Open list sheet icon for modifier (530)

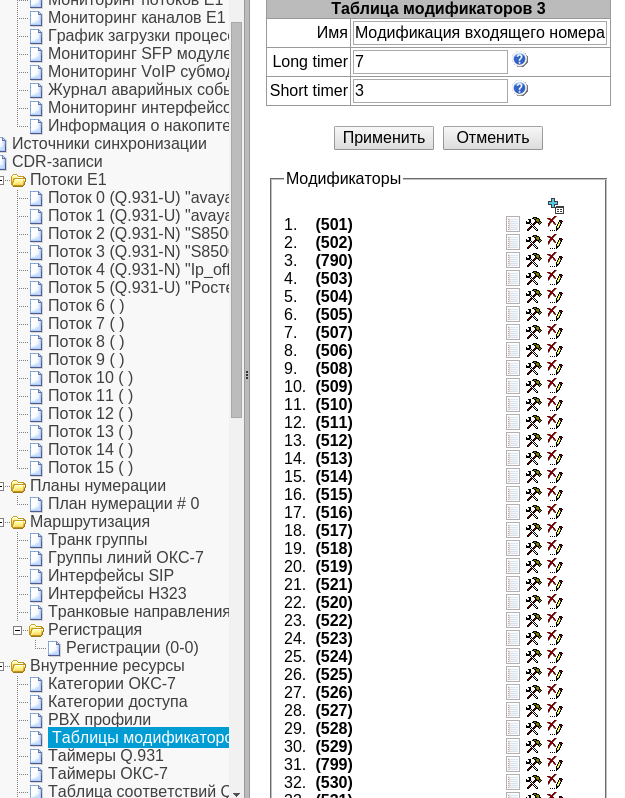click(x=513, y=783)
